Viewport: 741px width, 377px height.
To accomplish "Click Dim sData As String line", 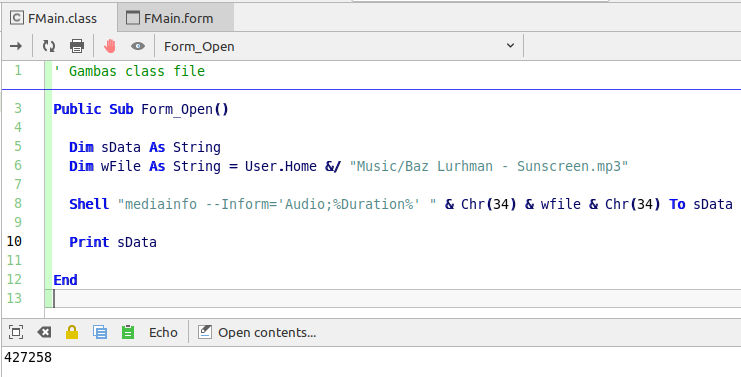I will click(145, 147).
